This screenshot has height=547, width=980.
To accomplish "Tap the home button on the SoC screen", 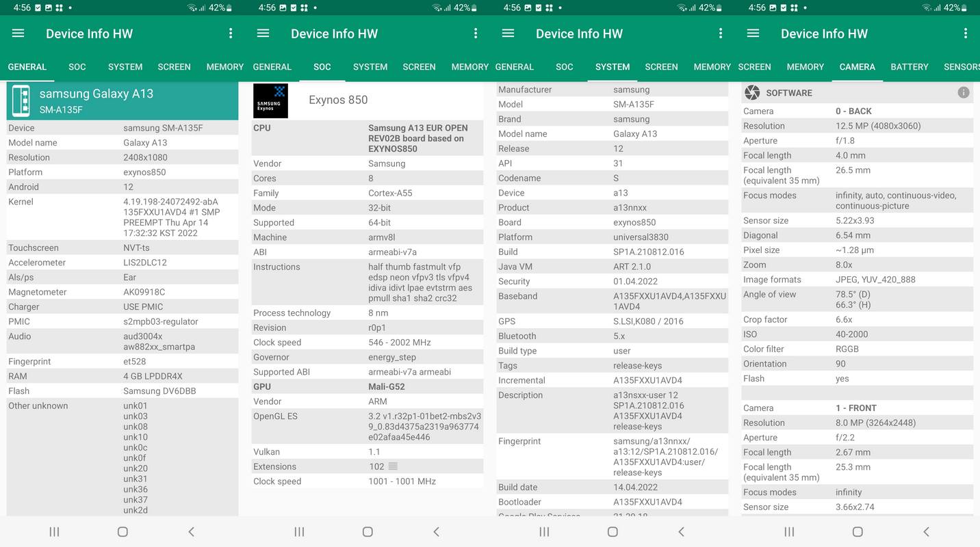I will pos(367,531).
